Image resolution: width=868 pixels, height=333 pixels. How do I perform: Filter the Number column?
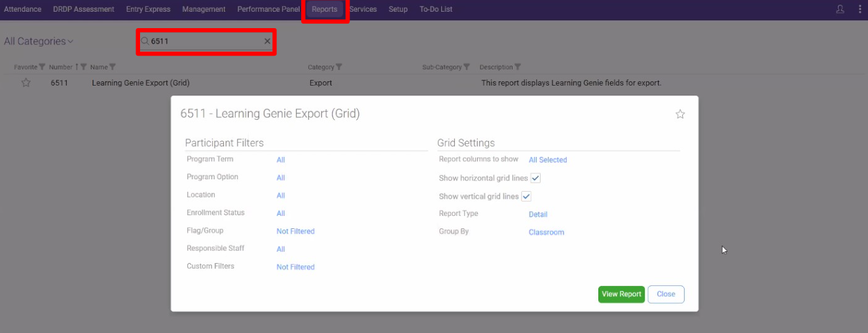click(83, 67)
